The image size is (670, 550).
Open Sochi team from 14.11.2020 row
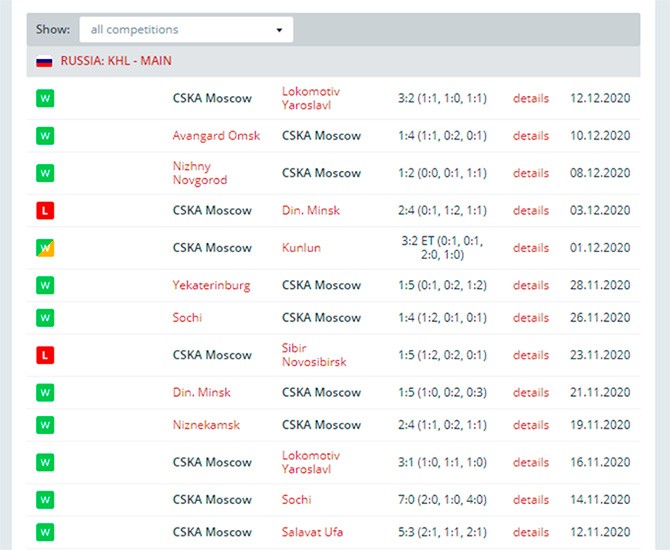coord(297,500)
